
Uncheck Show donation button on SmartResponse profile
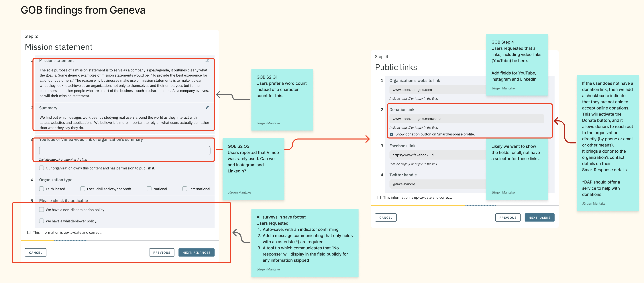(x=392, y=134)
